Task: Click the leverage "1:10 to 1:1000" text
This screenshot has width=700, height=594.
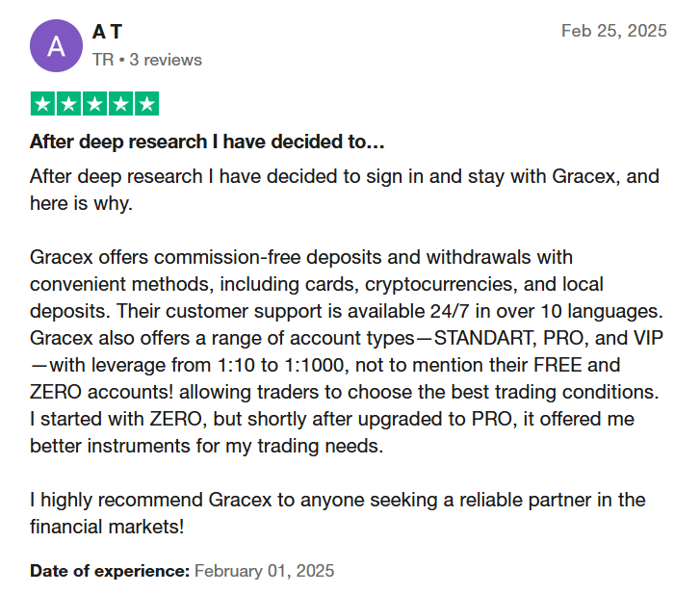Action: click(x=281, y=365)
